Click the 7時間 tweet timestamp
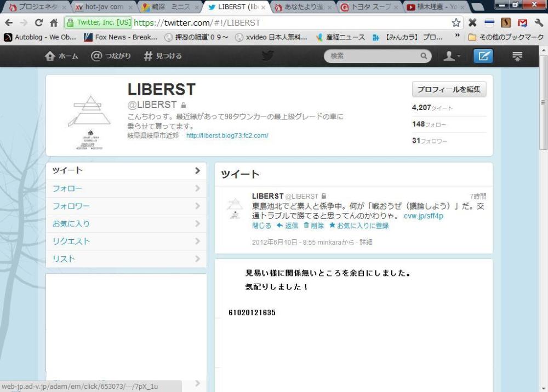 pyautogui.click(x=478, y=197)
